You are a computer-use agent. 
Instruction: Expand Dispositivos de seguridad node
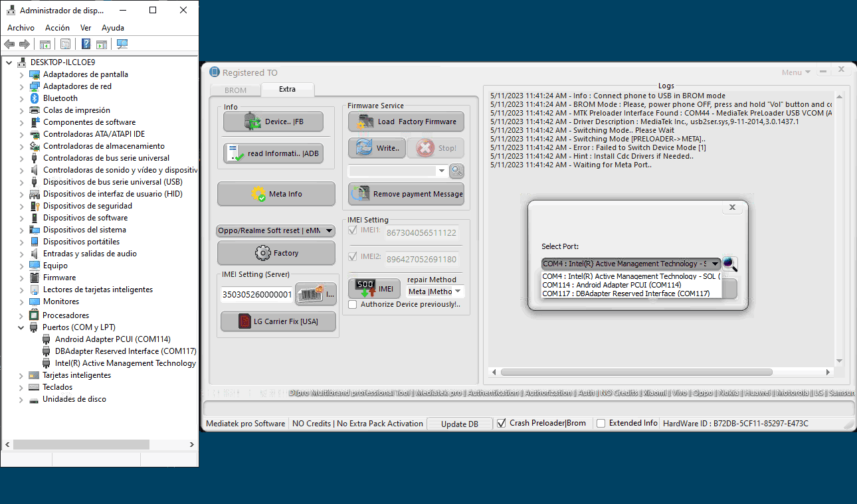tap(21, 206)
